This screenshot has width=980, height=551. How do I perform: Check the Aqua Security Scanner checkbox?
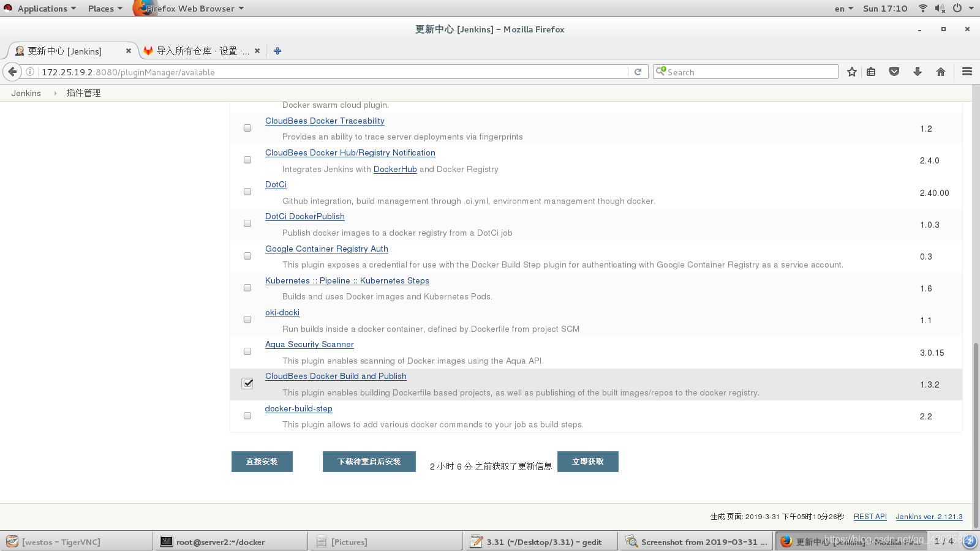click(247, 351)
